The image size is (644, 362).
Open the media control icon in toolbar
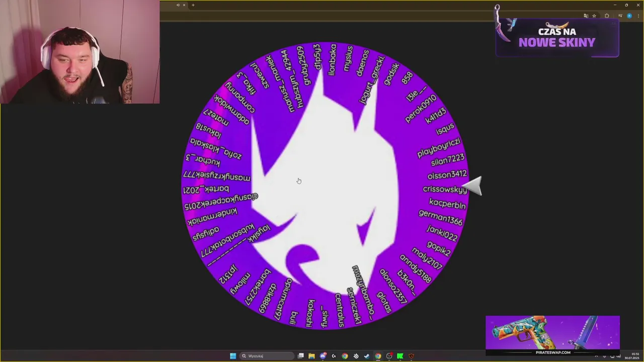(620, 16)
